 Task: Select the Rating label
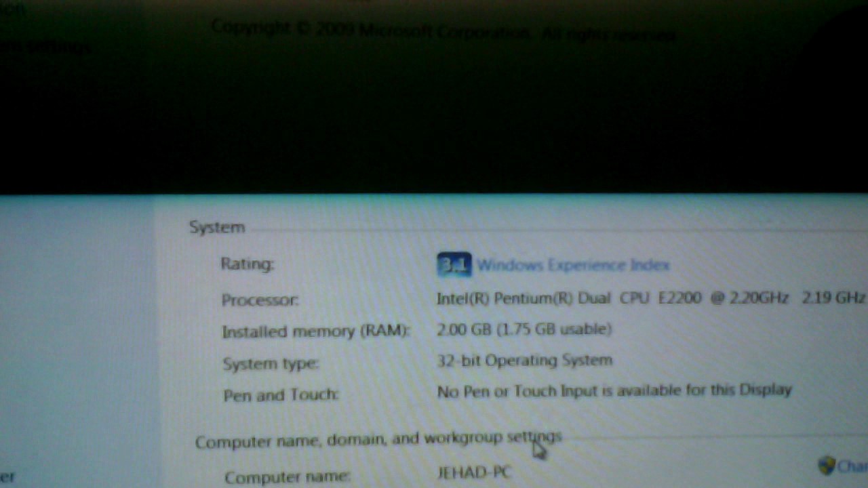tap(247, 264)
